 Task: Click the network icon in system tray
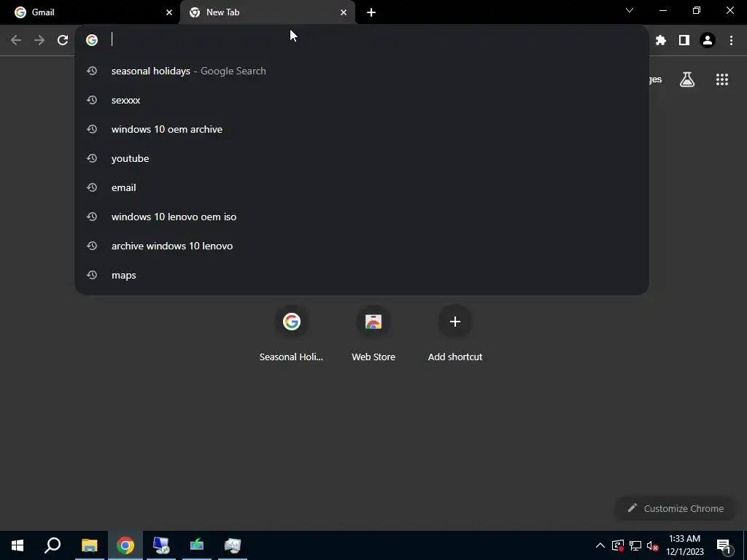click(635, 545)
